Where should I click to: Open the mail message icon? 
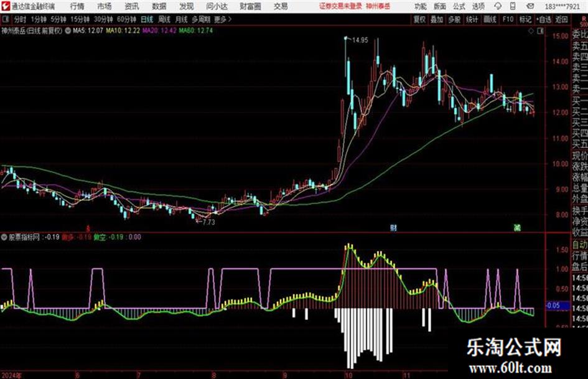click(x=530, y=6)
